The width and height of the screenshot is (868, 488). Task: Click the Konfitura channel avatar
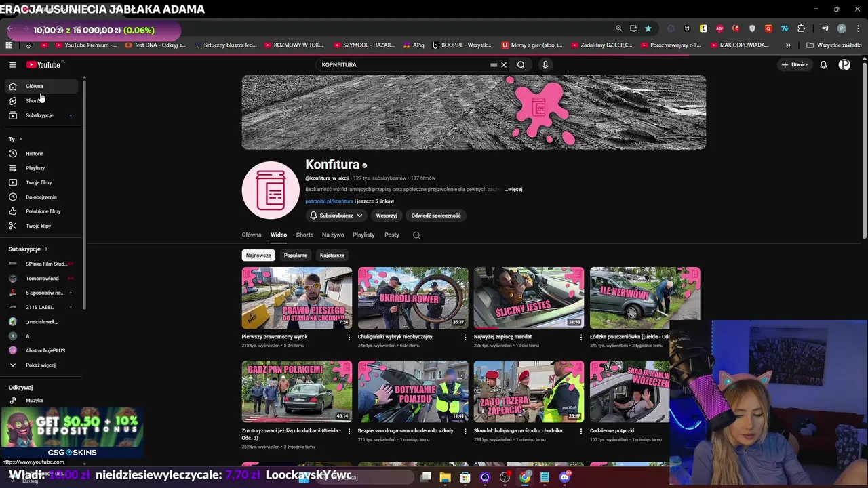pos(271,190)
